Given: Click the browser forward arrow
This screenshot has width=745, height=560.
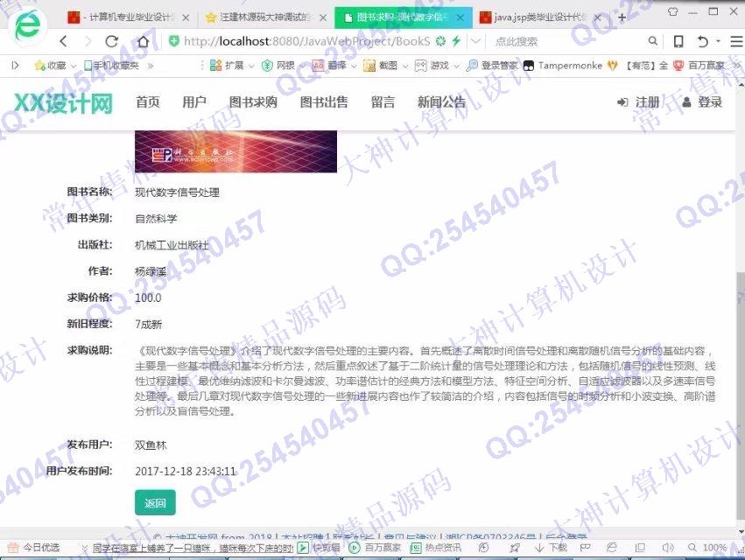Looking at the screenshot, I should coord(88,41).
